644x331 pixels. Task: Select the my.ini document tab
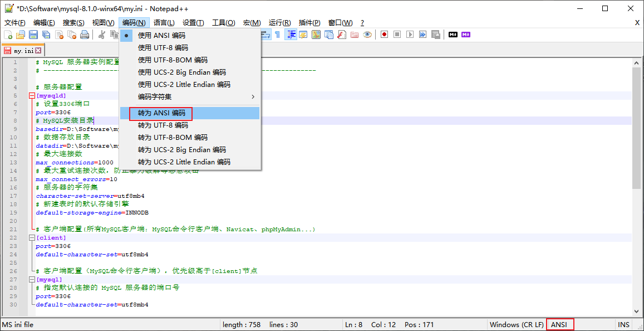pyautogui.click(x=23, y=51)
